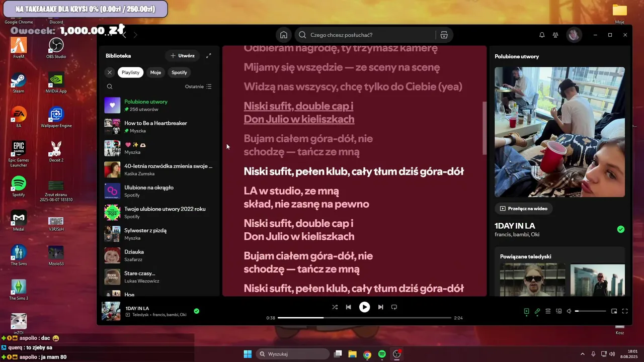Go back with the navigation arrow
The width and height of the screenshot is (644, 362).
[124, 35]
